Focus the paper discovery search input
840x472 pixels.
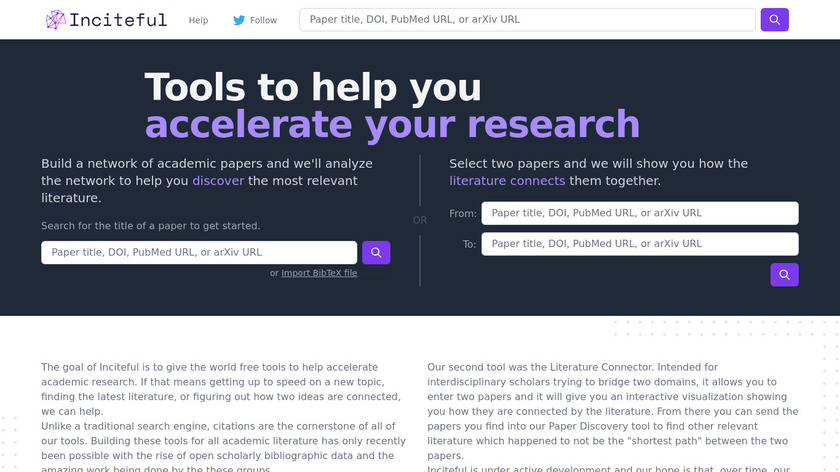point(198,253)
